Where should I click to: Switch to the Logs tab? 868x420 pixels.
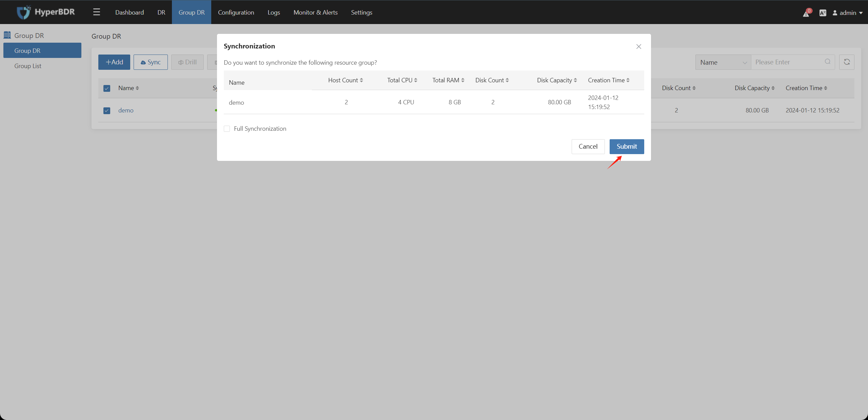pyautogui.click(x=274, y=12)
